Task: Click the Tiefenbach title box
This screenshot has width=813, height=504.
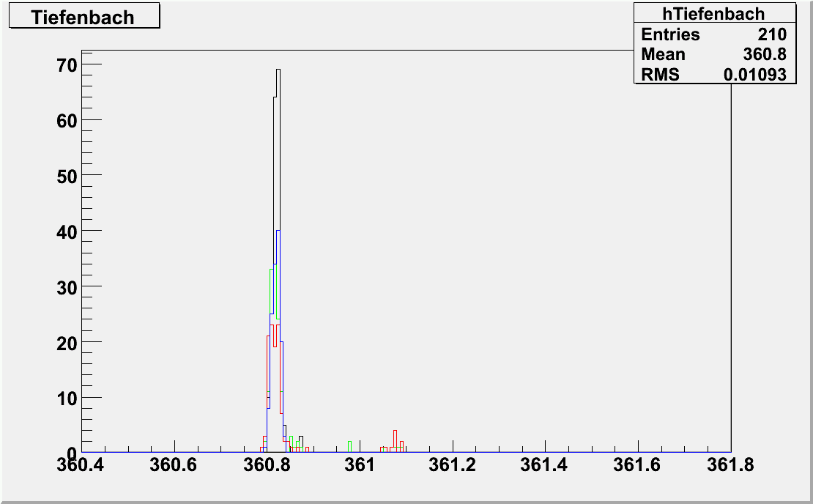Action: pos(82,18)
